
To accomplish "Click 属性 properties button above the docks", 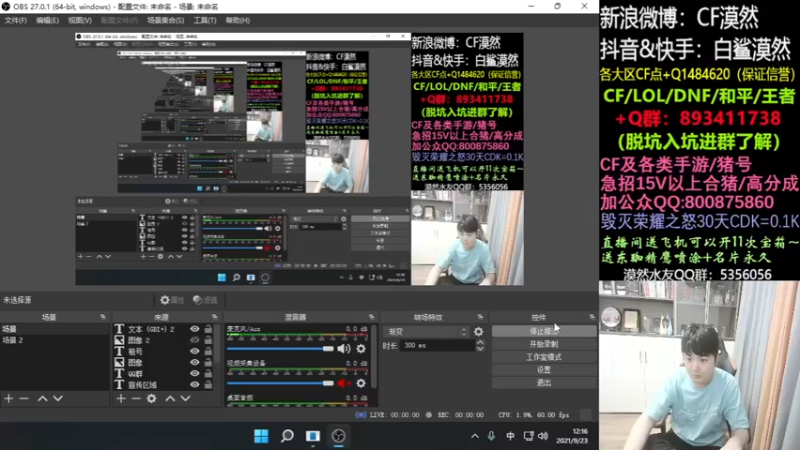I will pos(172,300).
